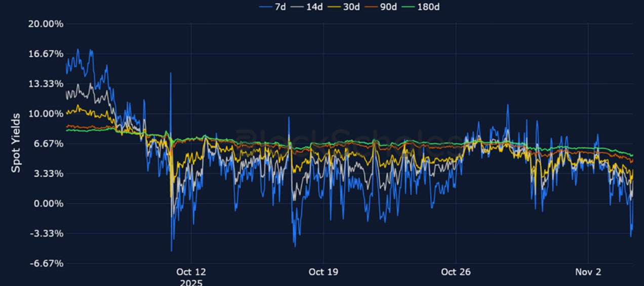Click the Oct 26 x-axis label

coord(456,272)
